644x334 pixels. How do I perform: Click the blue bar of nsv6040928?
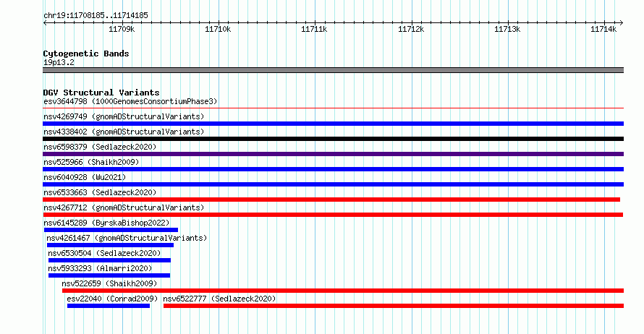click(333, 184)
